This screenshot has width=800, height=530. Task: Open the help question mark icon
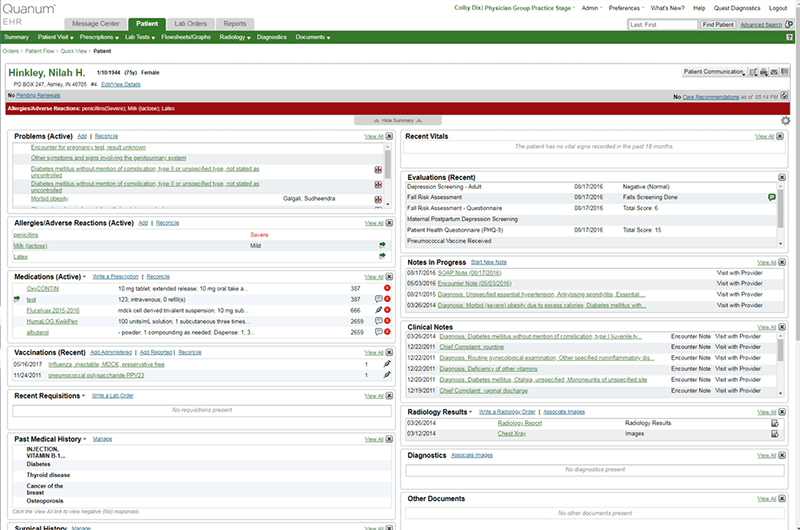(x=789, y=37)
